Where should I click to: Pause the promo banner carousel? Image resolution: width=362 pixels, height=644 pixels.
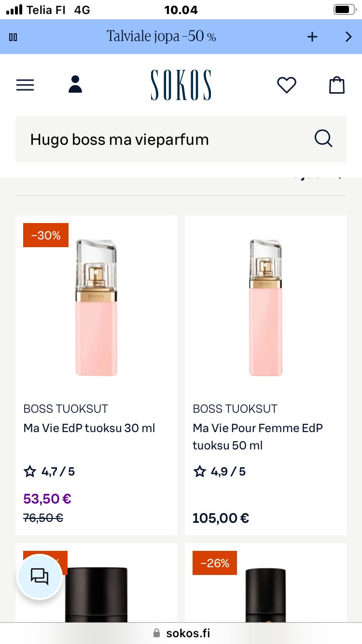13,37
